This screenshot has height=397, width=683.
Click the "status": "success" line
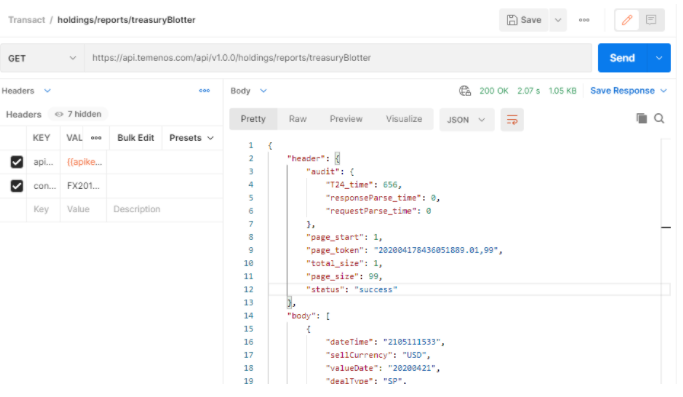click(x=352, y=289)
